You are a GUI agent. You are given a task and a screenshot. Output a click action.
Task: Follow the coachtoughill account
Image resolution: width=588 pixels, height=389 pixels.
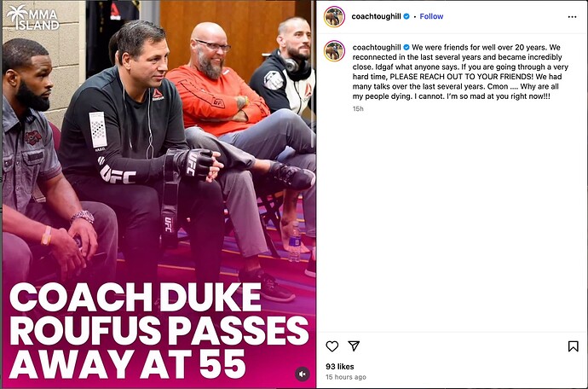(431, 16)
